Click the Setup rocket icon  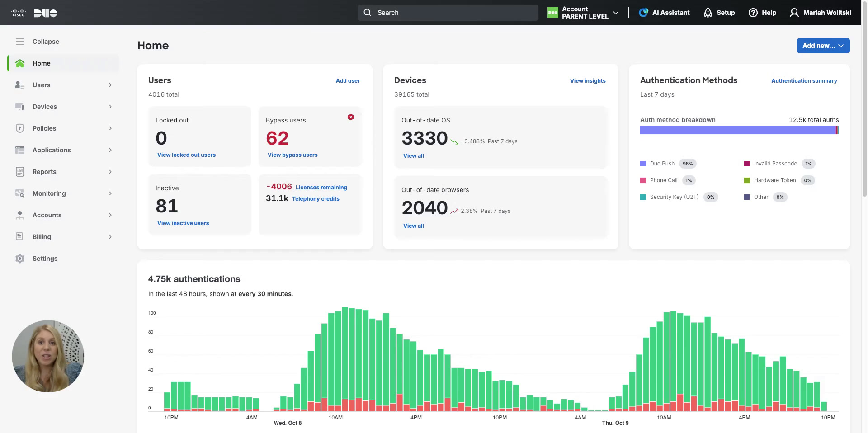(x=708, y=13)
